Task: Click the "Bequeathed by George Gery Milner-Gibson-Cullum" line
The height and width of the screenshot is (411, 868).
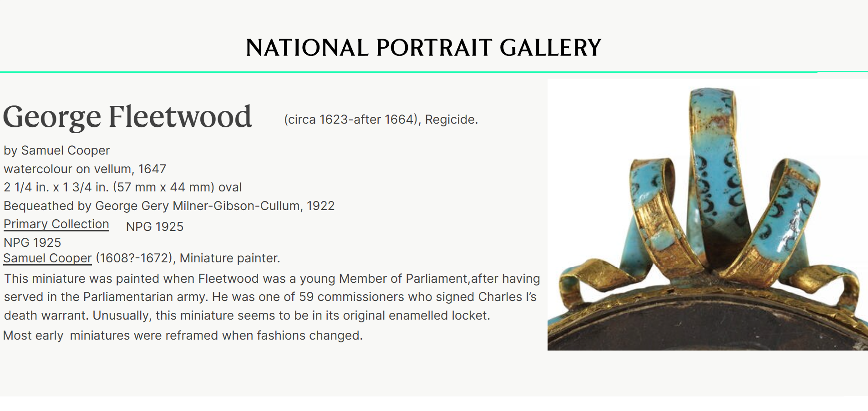Action: (x=169, y=206)
